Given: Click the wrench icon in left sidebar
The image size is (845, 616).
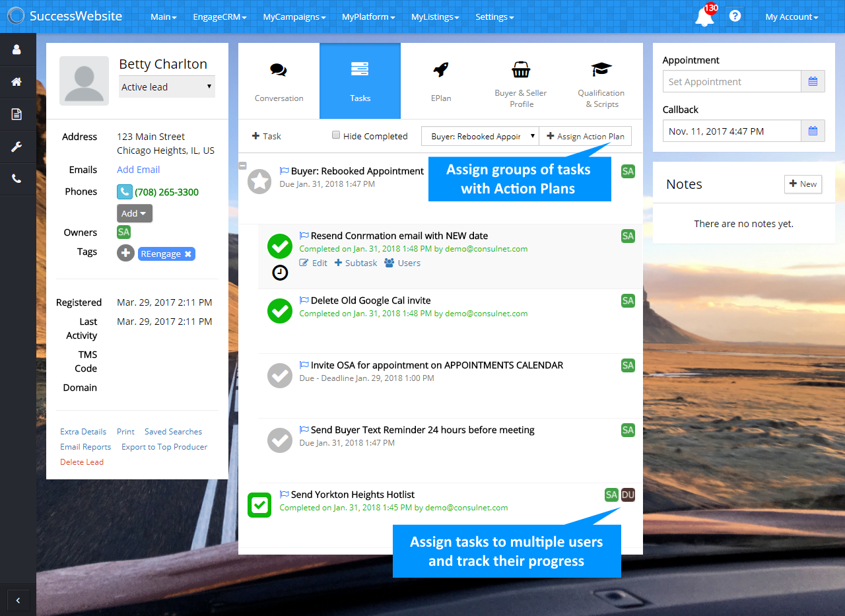Looking at the screenshot, I should click(x=17, y=147).
